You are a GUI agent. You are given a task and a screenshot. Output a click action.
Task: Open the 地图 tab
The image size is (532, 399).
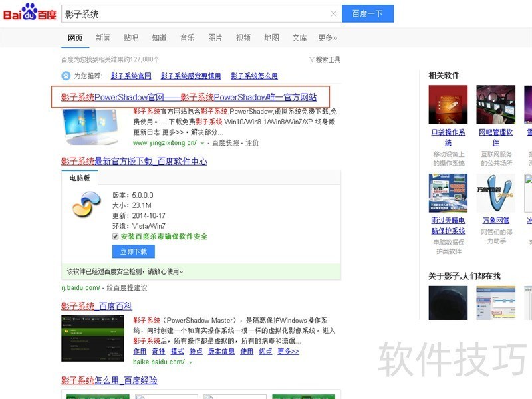pos(271,38)
